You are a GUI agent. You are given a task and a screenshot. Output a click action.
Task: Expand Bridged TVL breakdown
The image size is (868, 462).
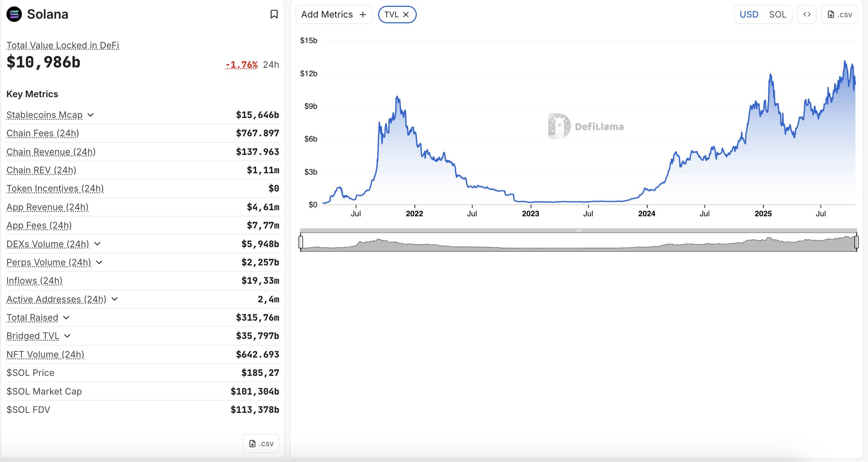(x=67, y=336)
